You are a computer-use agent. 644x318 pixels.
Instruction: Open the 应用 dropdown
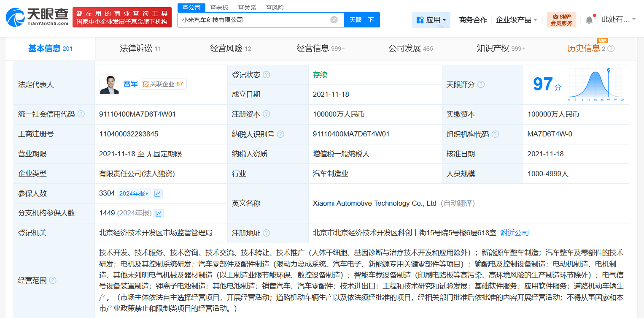431,19
